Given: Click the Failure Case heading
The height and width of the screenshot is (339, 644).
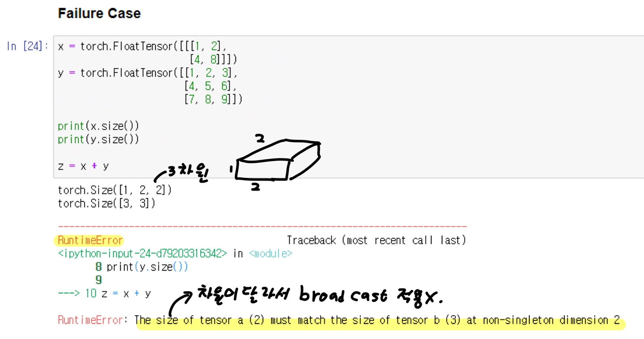Looking at the screenshot, I should tap(99, 13).
